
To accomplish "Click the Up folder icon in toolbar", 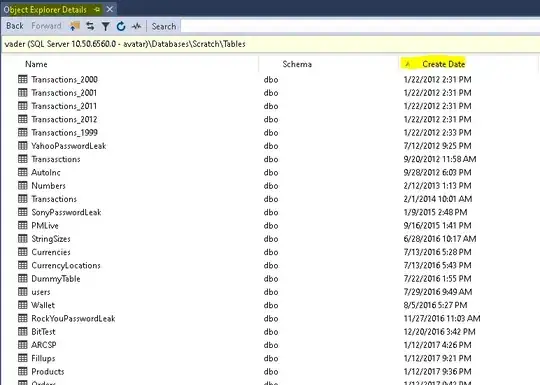I will pyautogui.click(x=75, y=26).
